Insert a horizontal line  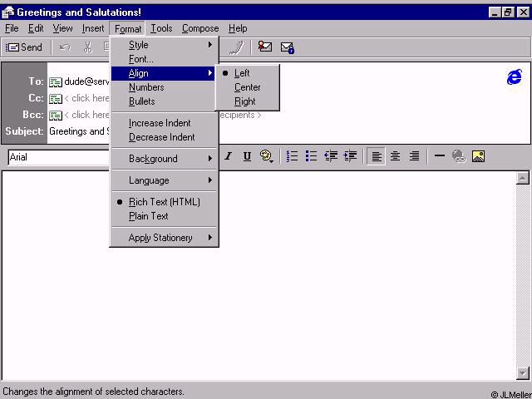click(440, 156)
